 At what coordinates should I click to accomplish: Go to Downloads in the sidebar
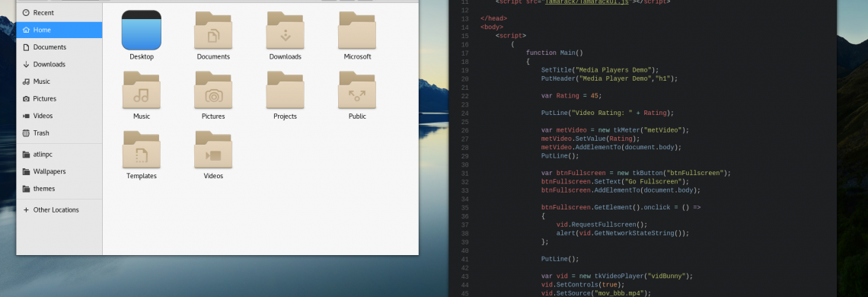59,64
